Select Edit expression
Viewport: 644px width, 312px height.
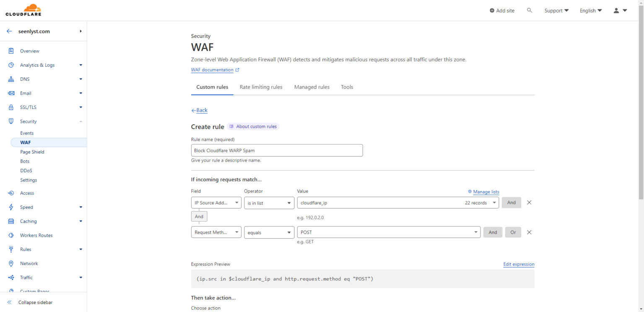[519, 264]
